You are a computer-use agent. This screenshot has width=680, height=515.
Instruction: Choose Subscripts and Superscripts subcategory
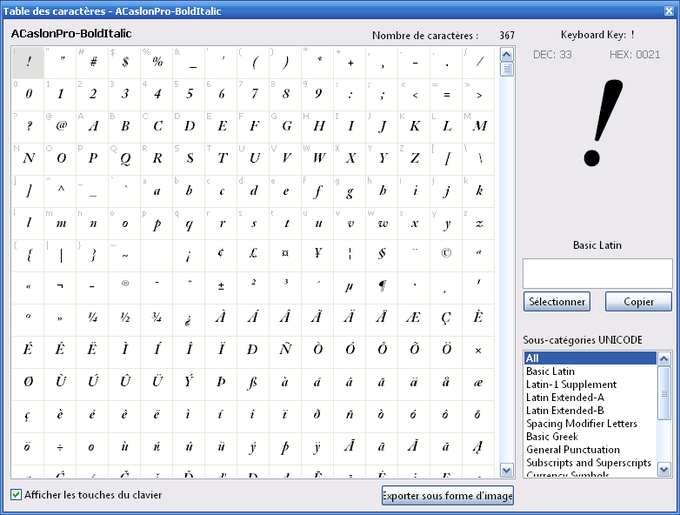click(588, 463)
